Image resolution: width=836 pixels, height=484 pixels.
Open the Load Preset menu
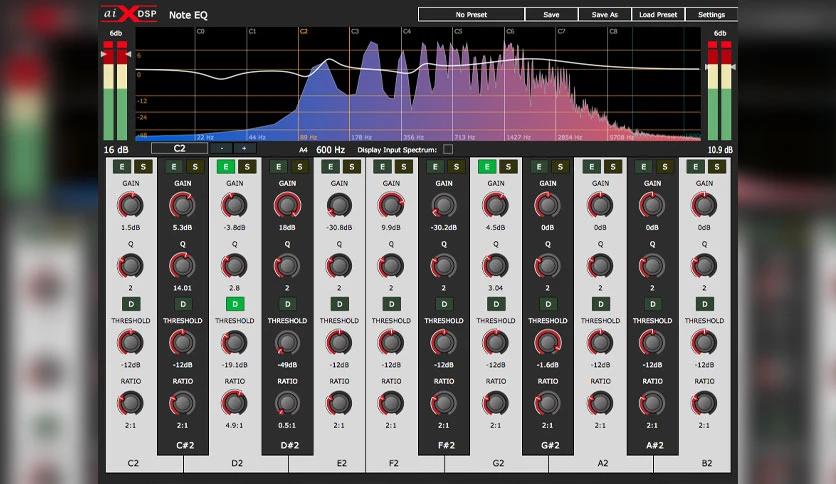658,15
